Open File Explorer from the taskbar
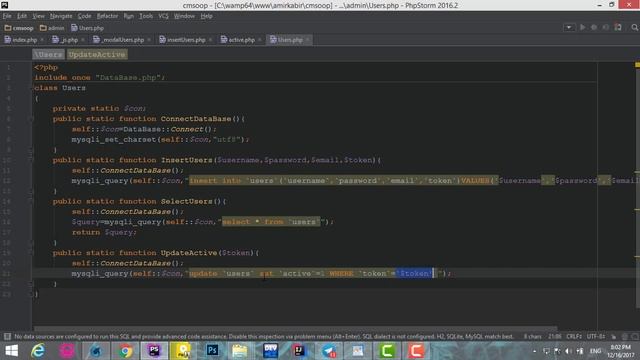Screen dimensions: 640x360 [240, 351]
